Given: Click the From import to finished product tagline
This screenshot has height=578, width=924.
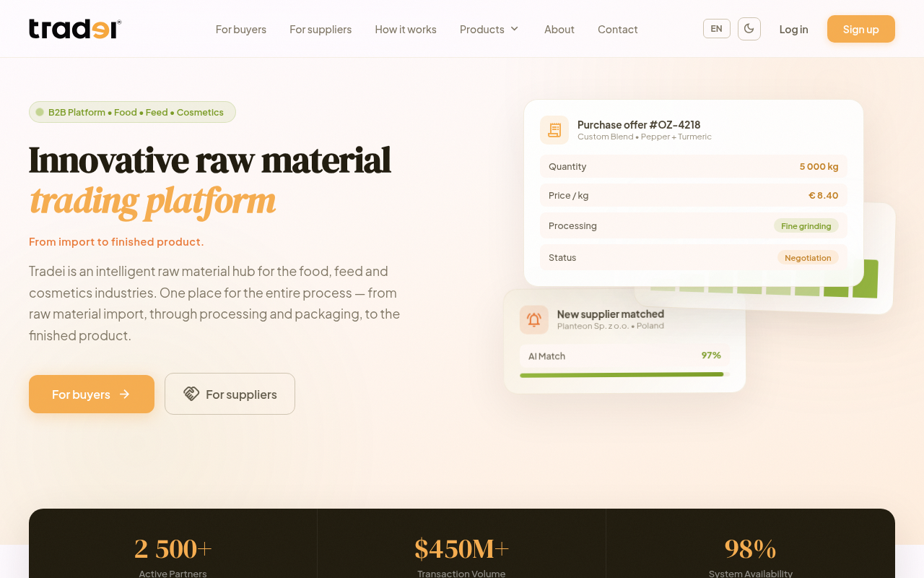Looking at the screenshot, I should pyautogui.click(x=116, y=241).
